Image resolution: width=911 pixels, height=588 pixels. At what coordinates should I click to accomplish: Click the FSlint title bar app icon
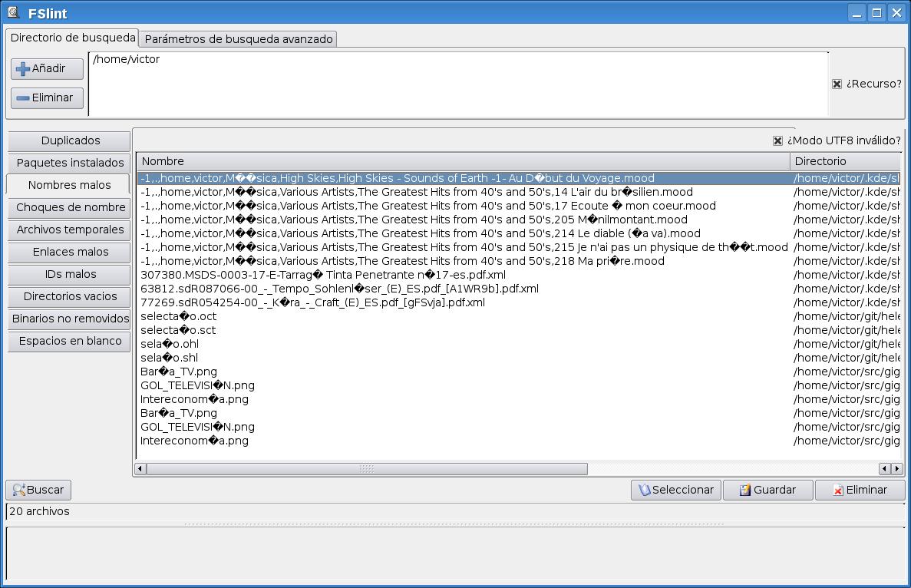click(x=13, y=12)
